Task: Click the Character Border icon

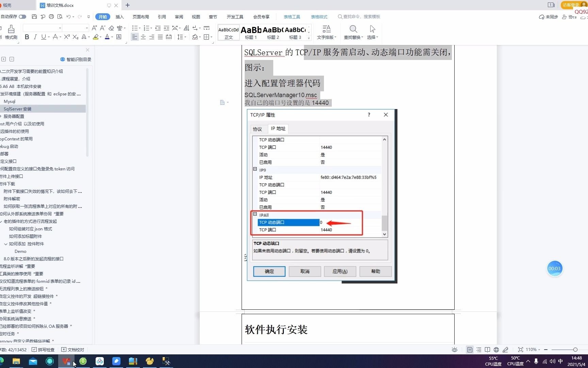Action: point(119,37)
